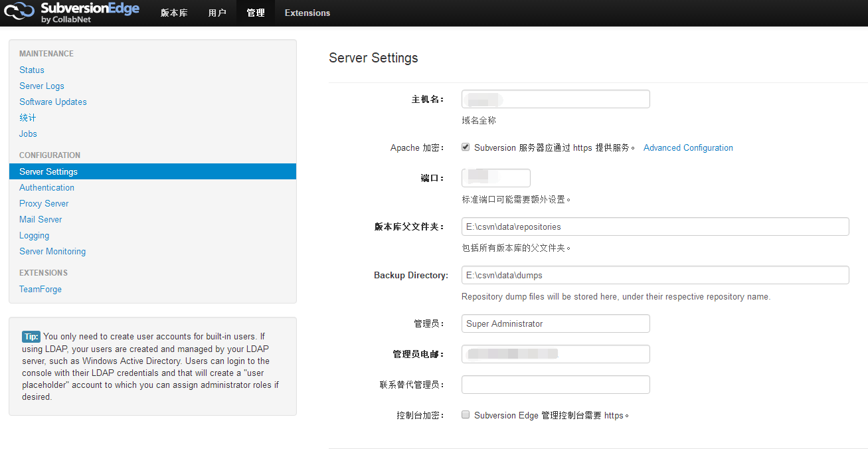The width and height of the screenshot is (868, 449).
Task: Click the 联系替代管理员 input field
Action: point(556,385)
